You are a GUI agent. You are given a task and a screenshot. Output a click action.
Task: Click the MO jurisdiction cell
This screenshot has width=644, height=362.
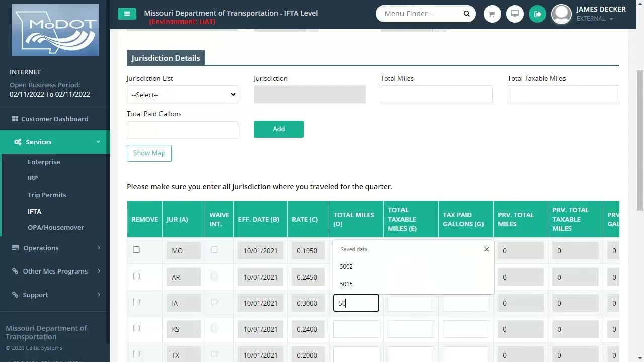tap(184, 251)
